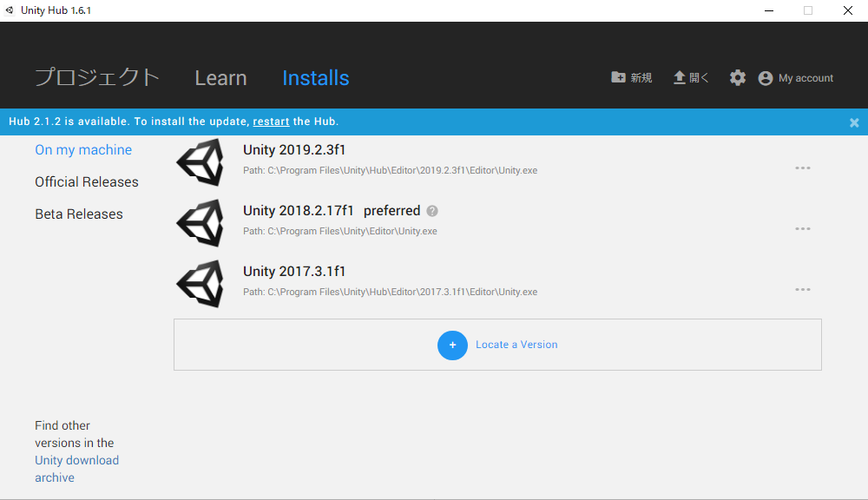Open options menu for Unity 2019.2.3f1
Screen dimensions: 868x500
click(x=803, y=168)
